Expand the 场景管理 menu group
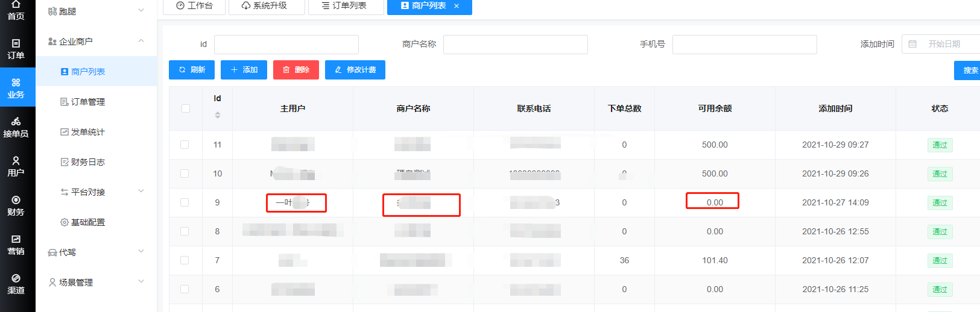980x312 pixels. point(96,282)
